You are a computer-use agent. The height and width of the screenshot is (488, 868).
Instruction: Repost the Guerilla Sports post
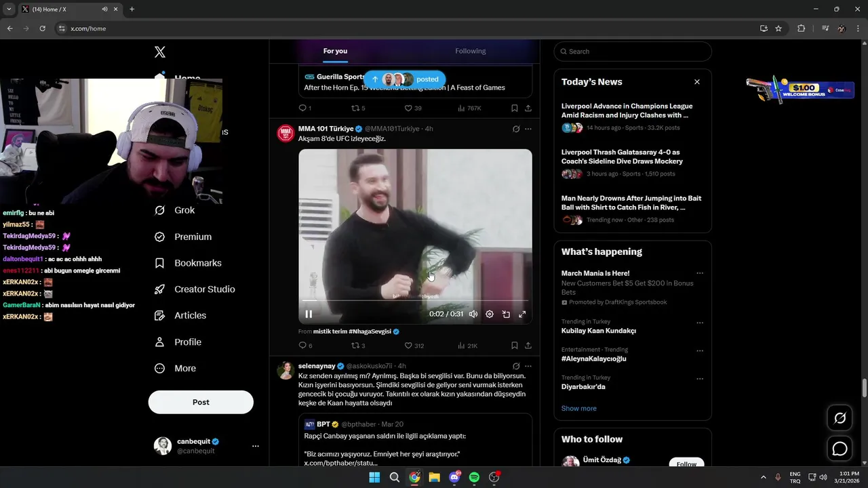click(357, 108)
